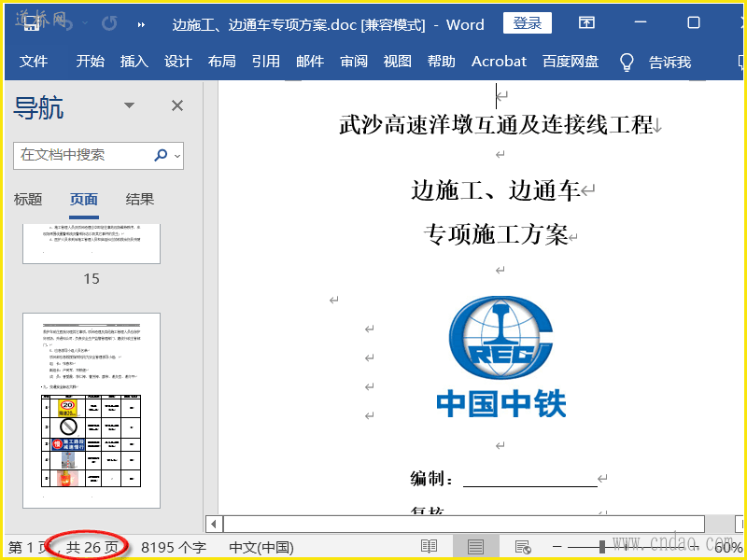This screenshot has height=560, width=747.
Task: Click the 登录 sign-in button
Action: pos(528,22)
